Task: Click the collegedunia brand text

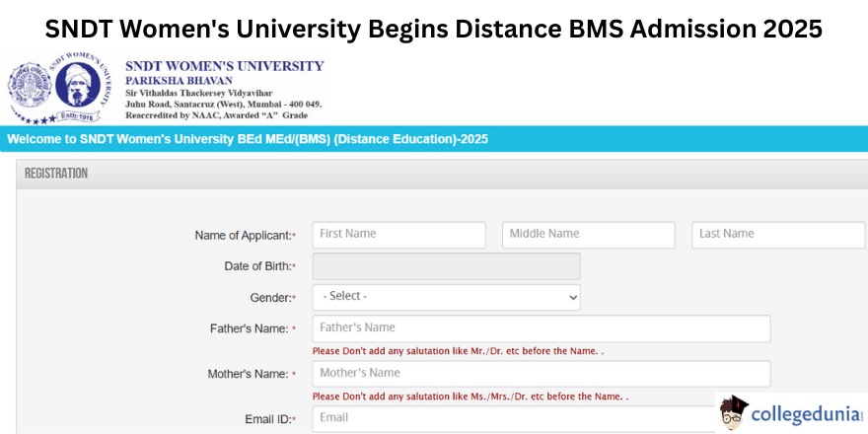Action: coord(804,412)
